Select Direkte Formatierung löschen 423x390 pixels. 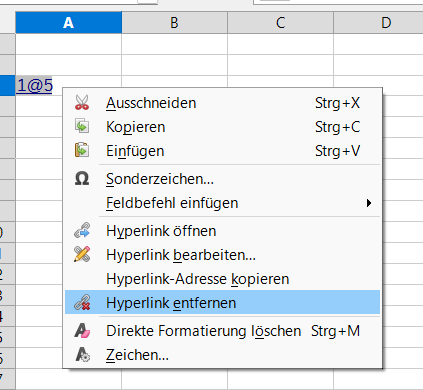[222, 331]
